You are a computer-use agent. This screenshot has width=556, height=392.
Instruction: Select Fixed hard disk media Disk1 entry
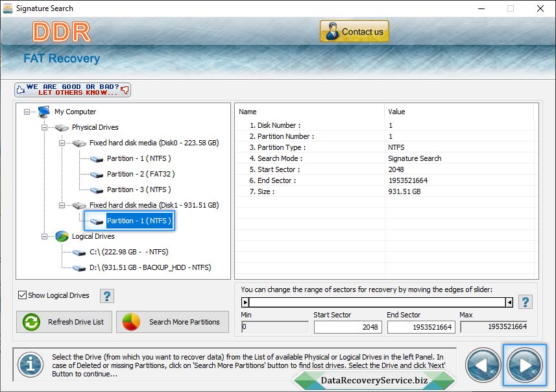[154, 205]
